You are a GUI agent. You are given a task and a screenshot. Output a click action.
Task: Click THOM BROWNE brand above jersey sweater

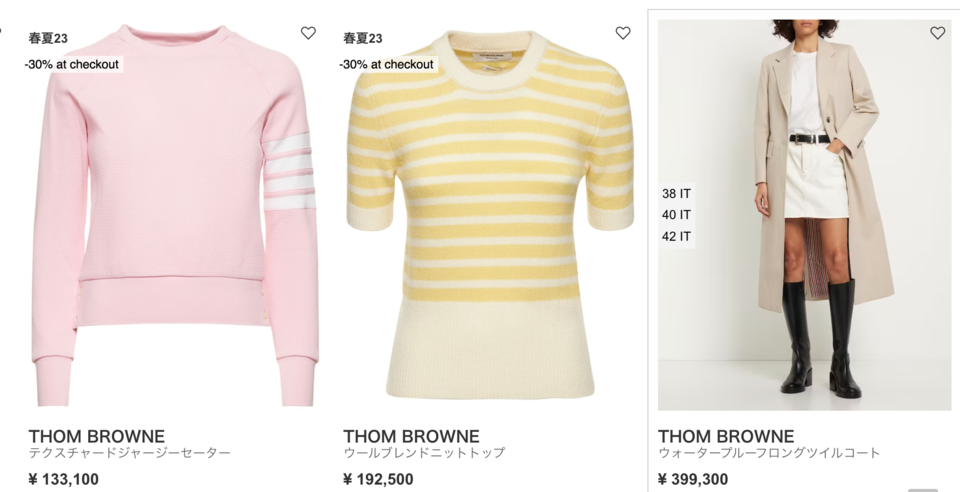pos(97,436)
